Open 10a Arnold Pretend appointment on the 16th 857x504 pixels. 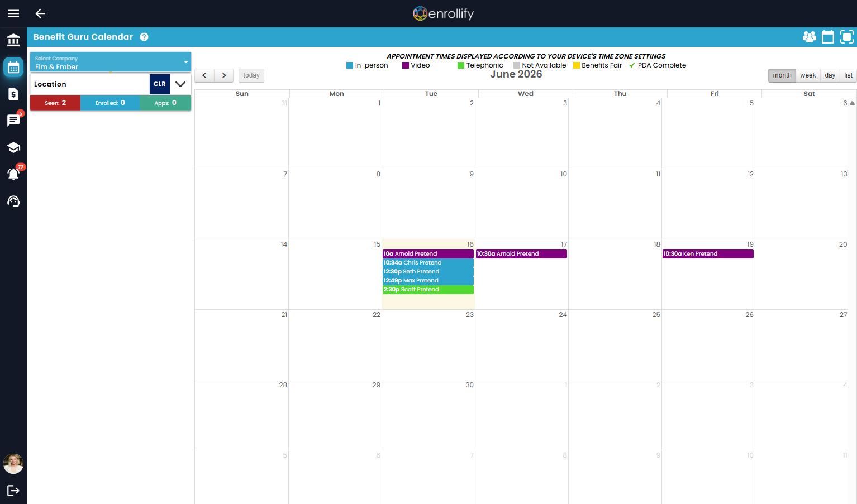[x=428, y=254]
